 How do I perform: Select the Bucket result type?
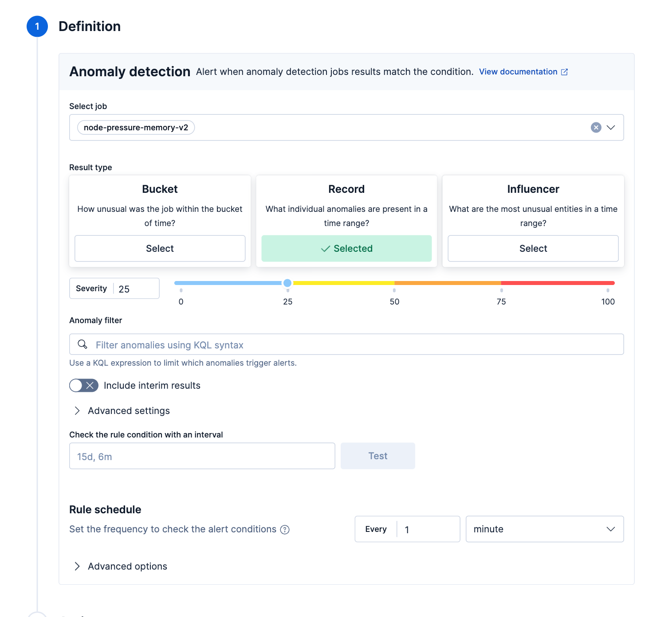pyautogui.click(x=160, y=249)
